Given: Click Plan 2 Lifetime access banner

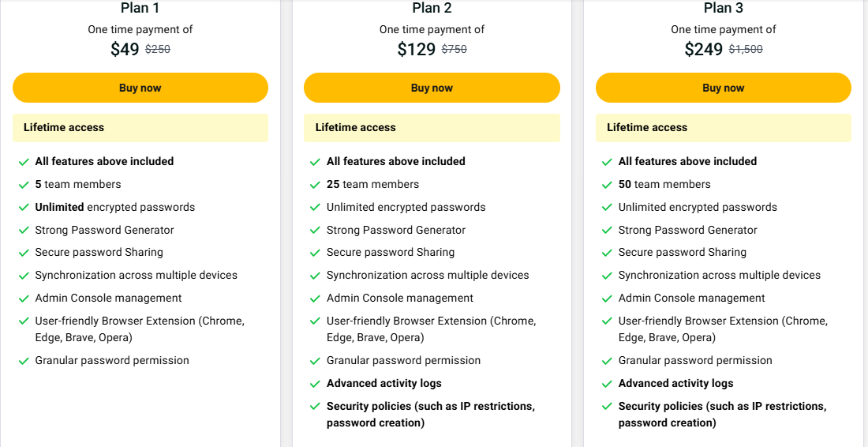Looking at the screenshot, I should pos(432,128).
